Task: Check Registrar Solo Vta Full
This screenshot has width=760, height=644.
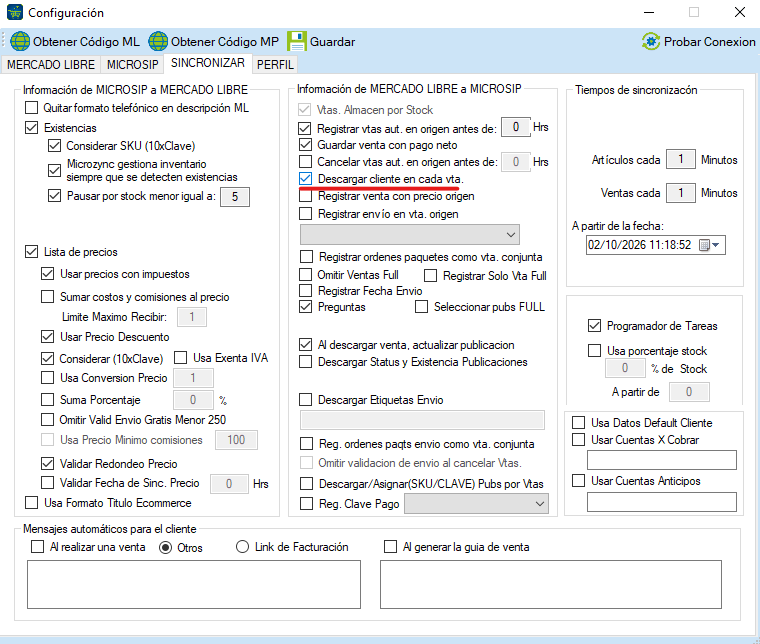Action: 430,276
